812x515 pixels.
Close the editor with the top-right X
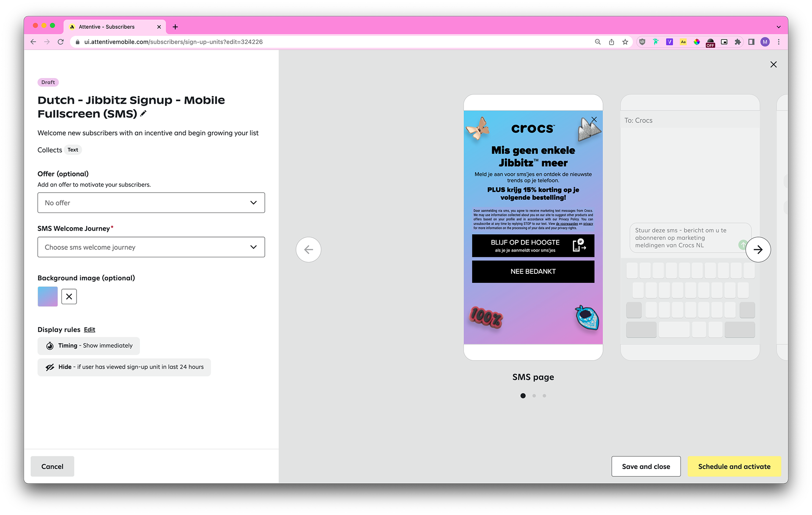coord(774,64)
